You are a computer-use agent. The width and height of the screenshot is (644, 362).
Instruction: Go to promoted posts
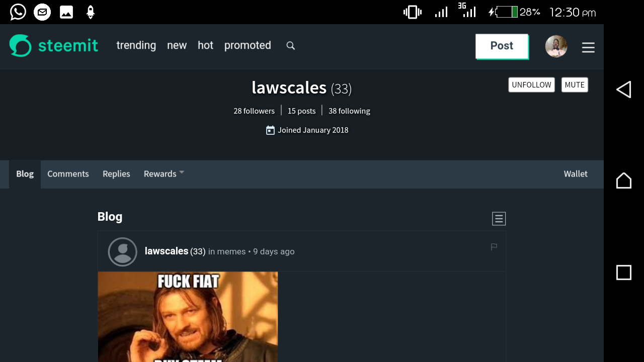point(248,46)
